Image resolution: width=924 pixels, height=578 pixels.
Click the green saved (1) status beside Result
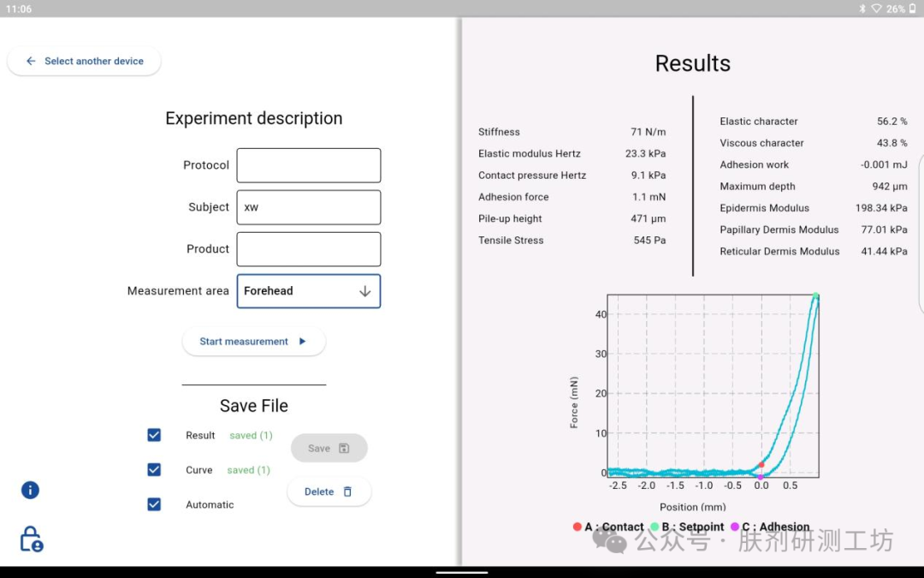pyautogui.click(x=251, y=435)
